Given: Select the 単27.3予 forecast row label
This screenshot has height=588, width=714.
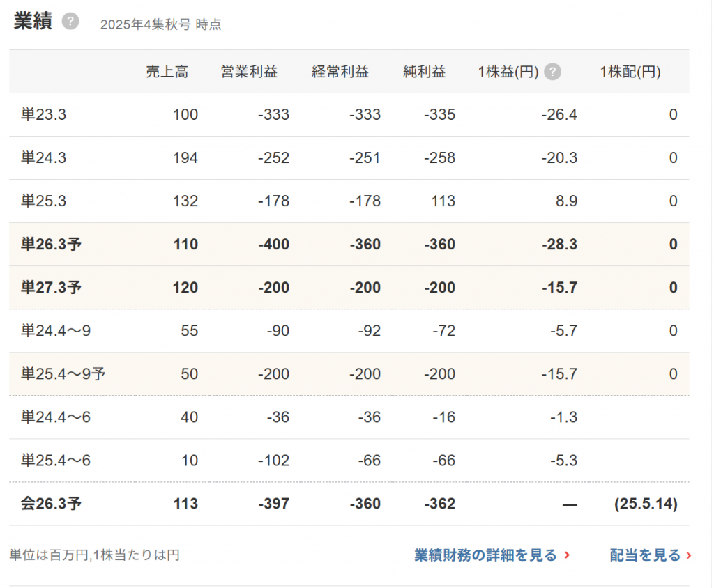Looking at the screenshot, I should coord(51,288).
